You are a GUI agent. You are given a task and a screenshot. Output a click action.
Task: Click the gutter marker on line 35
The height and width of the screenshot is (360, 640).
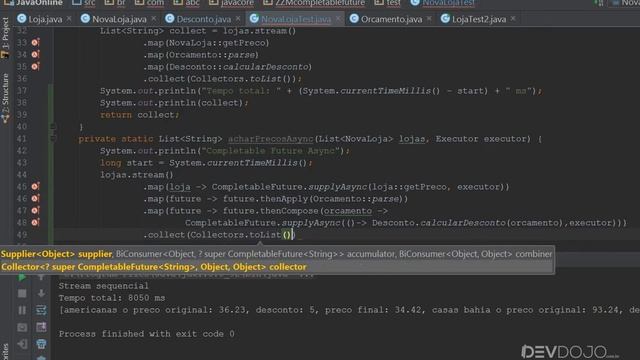(36, 66)
